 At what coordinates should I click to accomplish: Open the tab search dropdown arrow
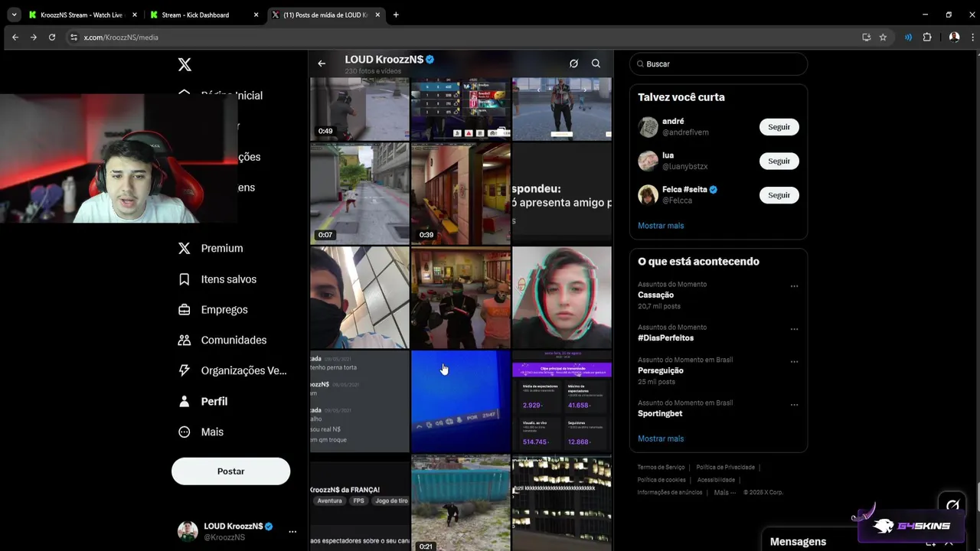pos(14,15)
